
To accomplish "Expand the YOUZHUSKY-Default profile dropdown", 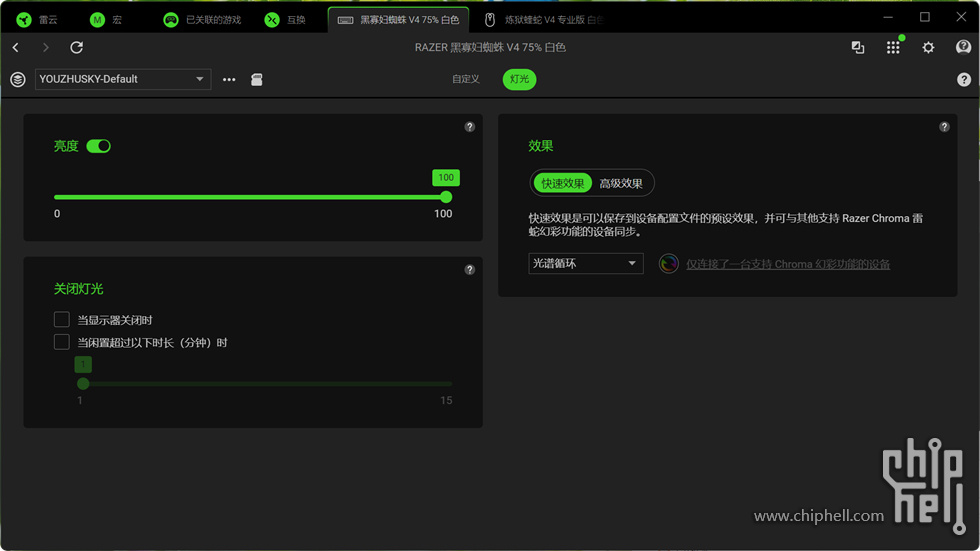I will [123, 79].
